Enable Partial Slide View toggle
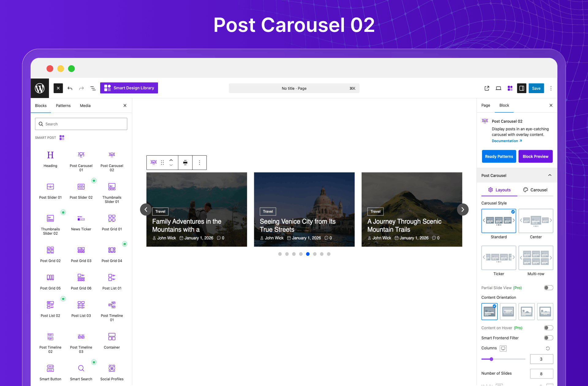Viewport: 588px width, 386px height. pyautogui.click(x=548, y=288)
